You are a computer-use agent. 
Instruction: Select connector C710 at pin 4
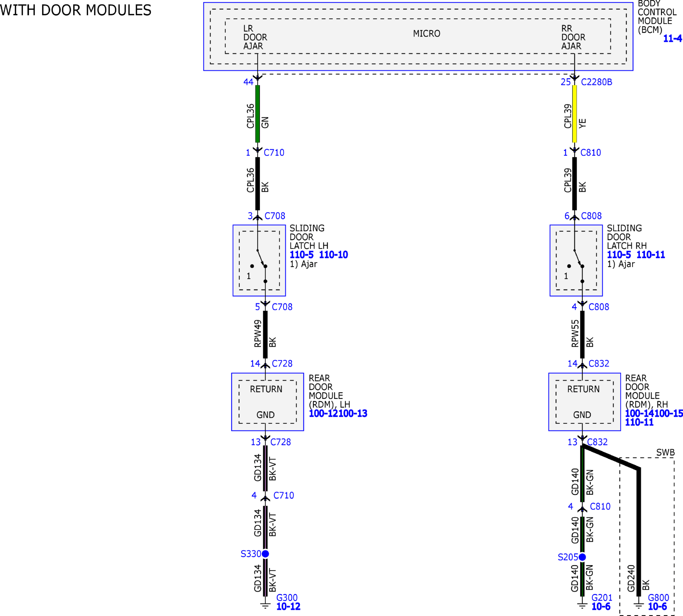[x=283, y=495]
